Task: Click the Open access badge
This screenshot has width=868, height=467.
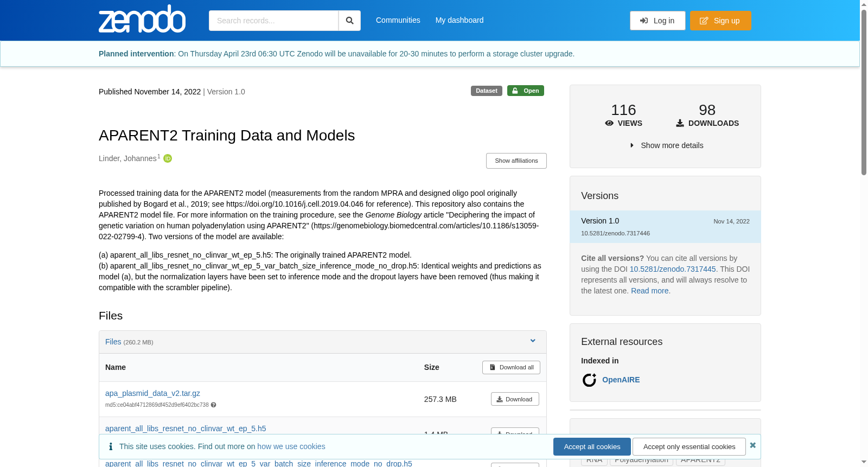Action: point(526,91)
